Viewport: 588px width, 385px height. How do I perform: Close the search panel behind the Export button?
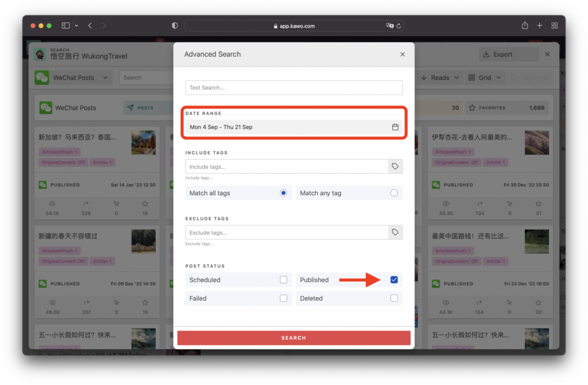(547, 55)
